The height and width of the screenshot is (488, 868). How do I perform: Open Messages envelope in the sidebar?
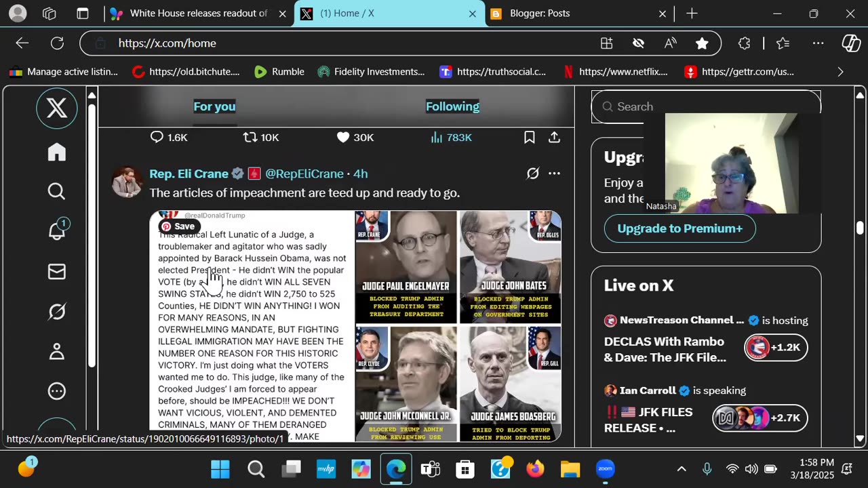(57, 272)
